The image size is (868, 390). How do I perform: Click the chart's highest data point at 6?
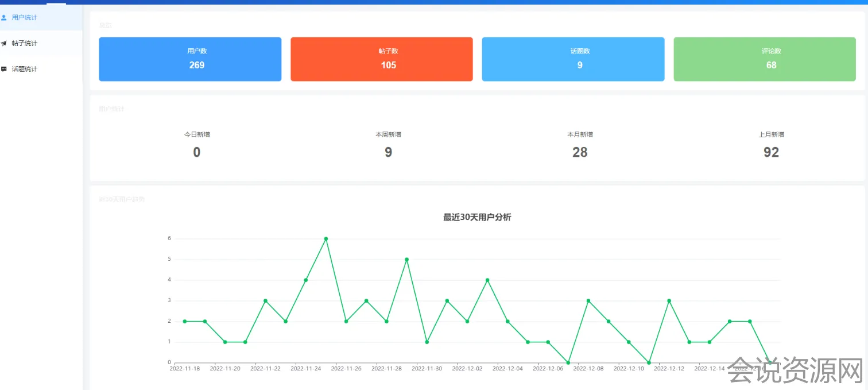pos(326,239)
